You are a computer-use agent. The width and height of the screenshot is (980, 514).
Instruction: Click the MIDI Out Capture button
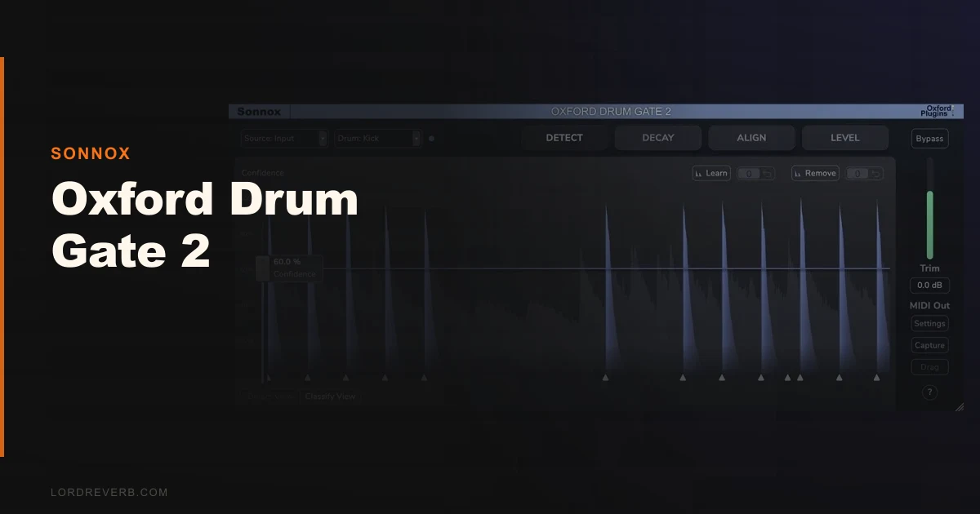click(929, 345)
